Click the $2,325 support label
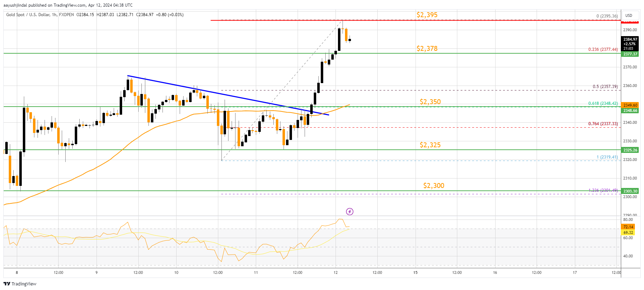Screen dimensions: 644x290 point(430,145)
